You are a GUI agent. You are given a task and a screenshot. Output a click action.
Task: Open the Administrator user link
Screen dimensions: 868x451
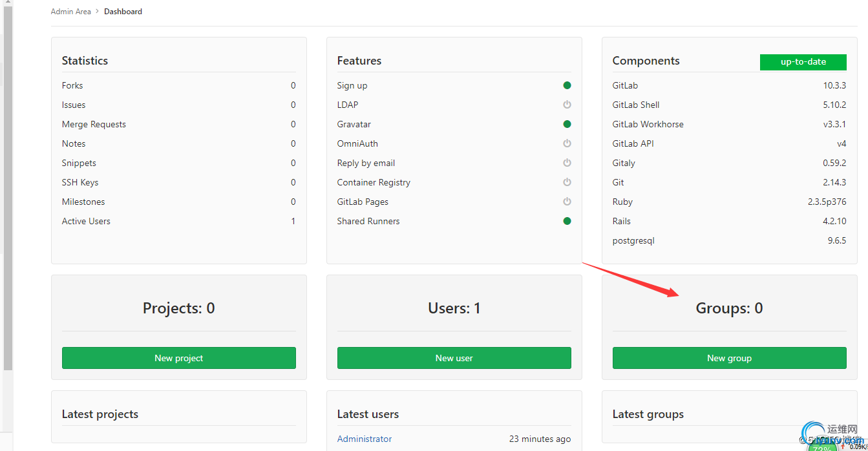pos(365,439)
